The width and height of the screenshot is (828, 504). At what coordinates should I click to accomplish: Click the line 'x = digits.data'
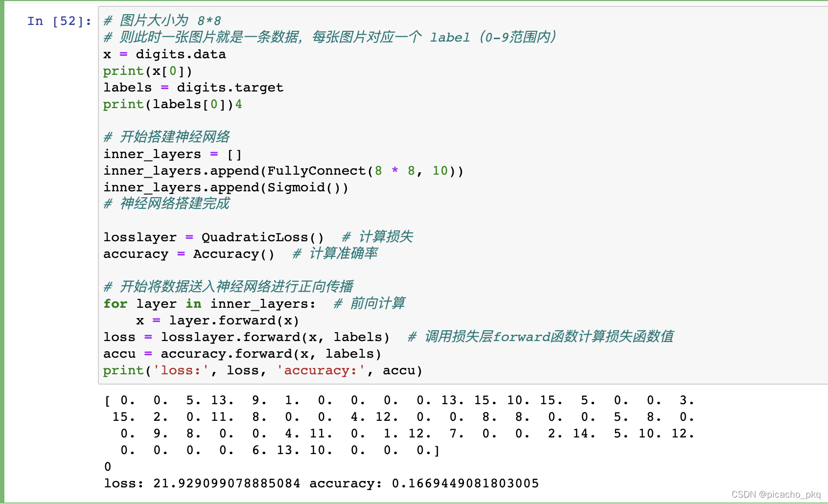coord(164,54)
